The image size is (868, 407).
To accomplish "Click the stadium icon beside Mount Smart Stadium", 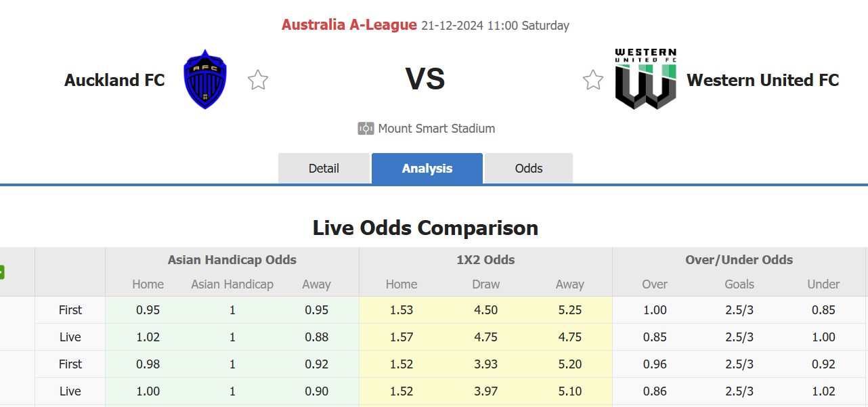I will tap(365, 128).
